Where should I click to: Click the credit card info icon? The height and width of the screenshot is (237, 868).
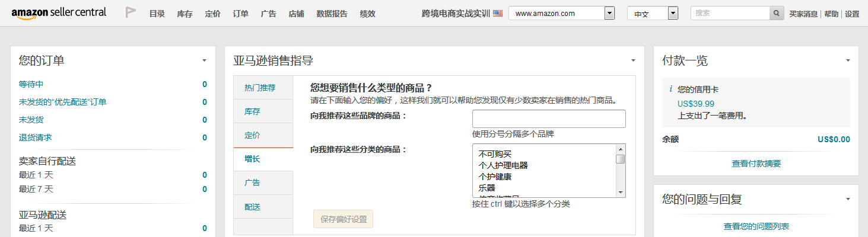(670, 89)
